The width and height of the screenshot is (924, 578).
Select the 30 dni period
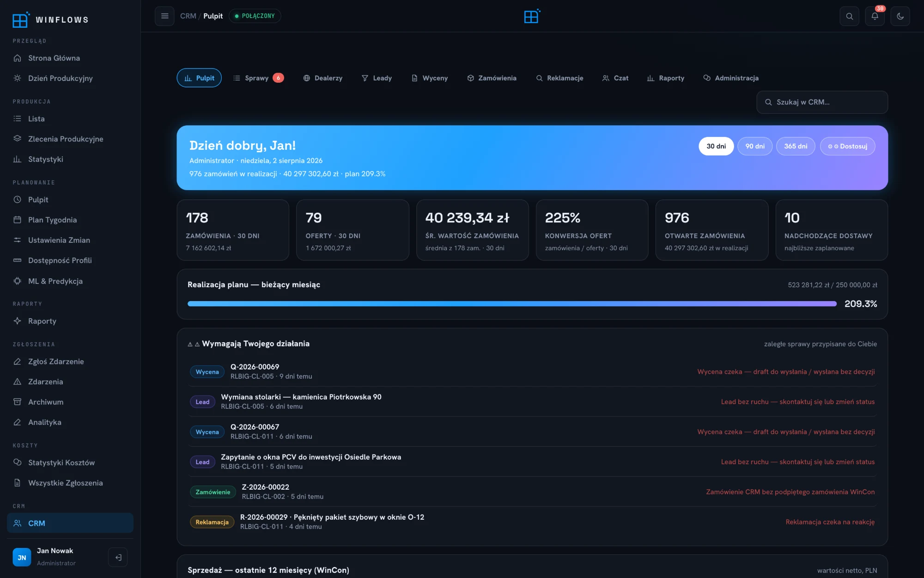716,146
